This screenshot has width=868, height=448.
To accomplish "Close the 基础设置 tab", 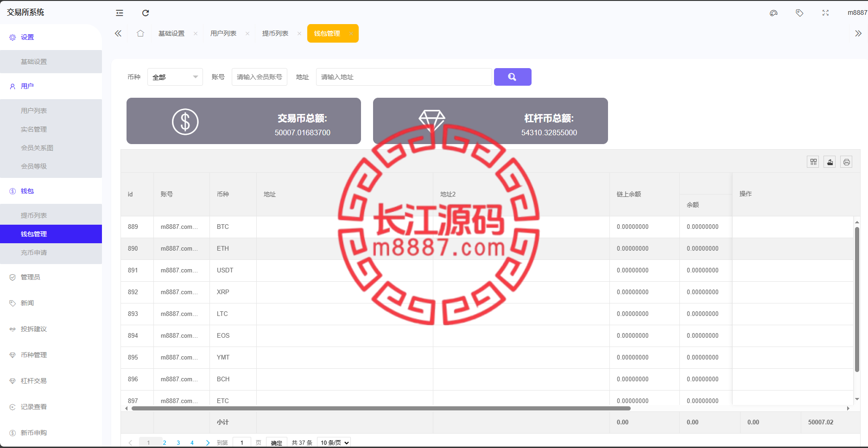I will click(x=196, y=33).
